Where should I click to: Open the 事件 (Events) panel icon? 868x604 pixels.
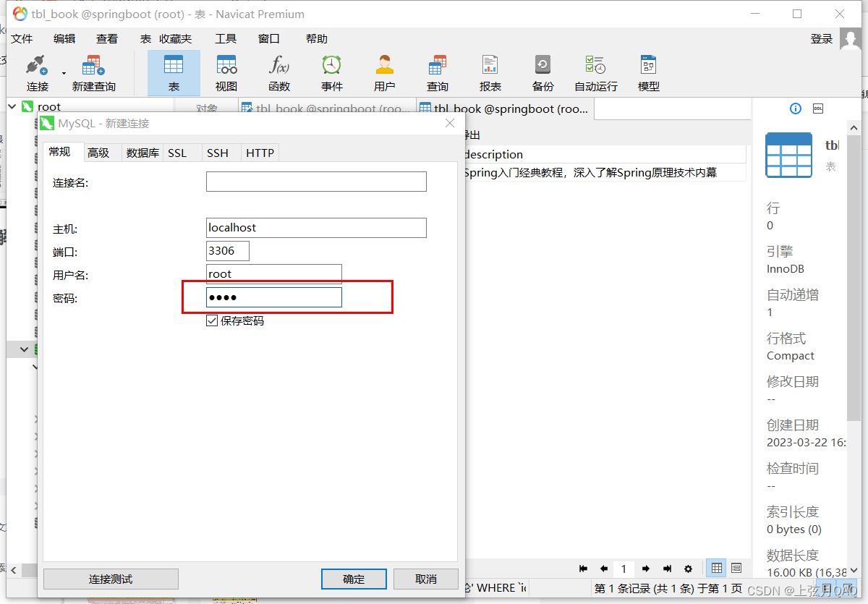point(331,72)
